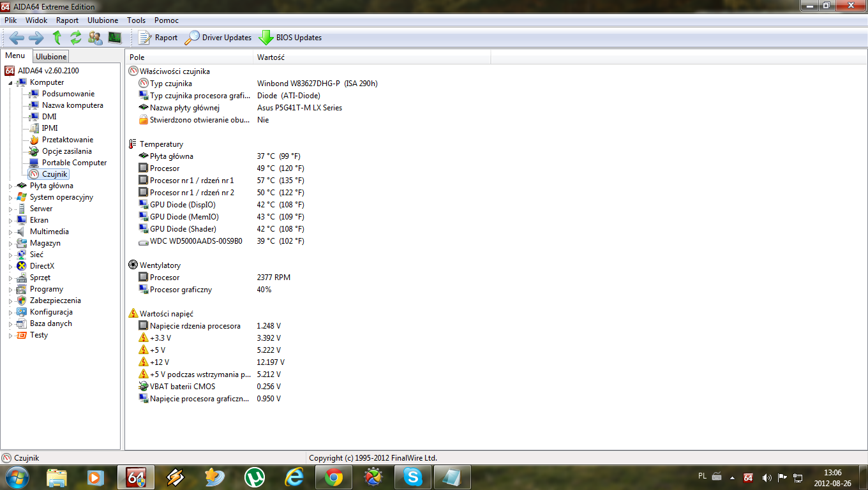Viewport: 868px width, 490px height.
Task: Click the Programy tree icon
Action: pyautogui.click(x=22, y=289)
